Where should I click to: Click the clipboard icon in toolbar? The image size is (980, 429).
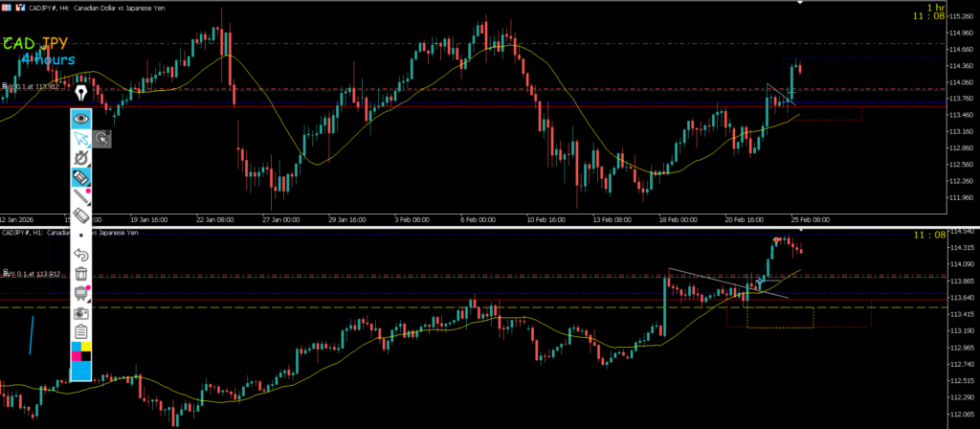tap(81, 330)
